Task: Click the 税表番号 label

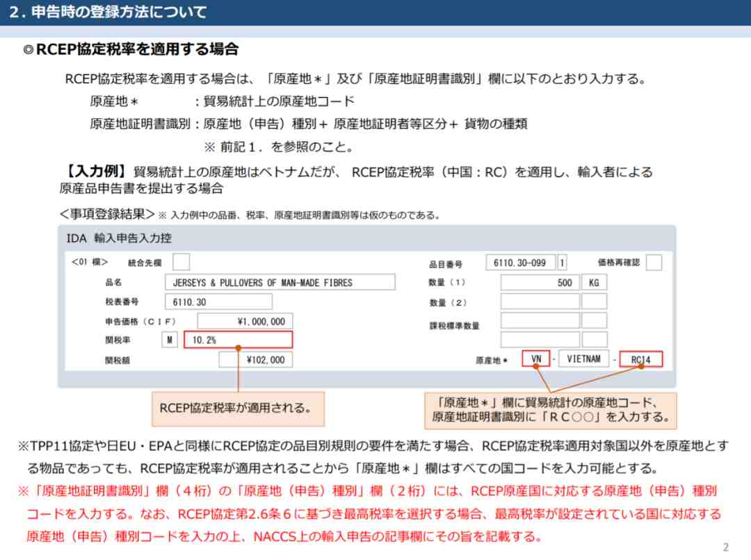Action: [x=122, y=302]
